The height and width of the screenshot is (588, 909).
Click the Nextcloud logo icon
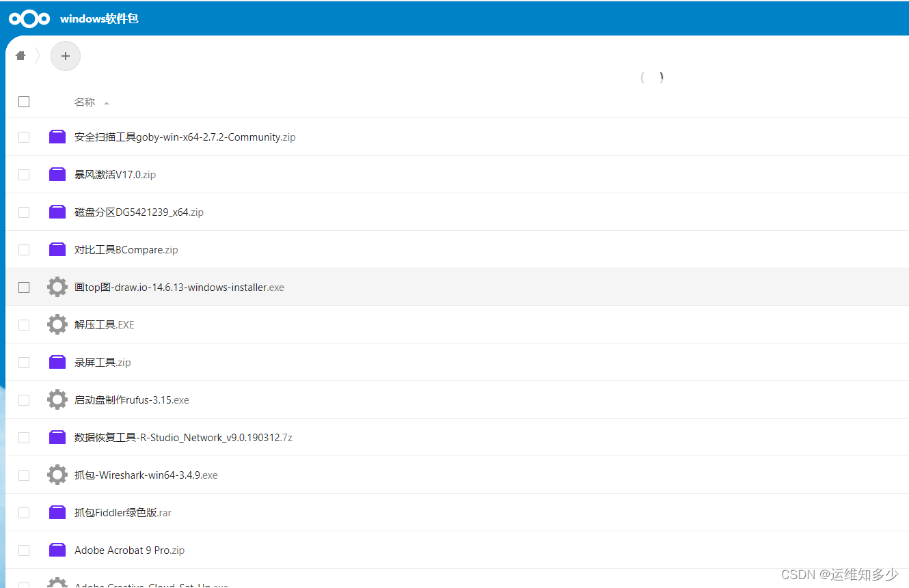[x=29, y=18]
